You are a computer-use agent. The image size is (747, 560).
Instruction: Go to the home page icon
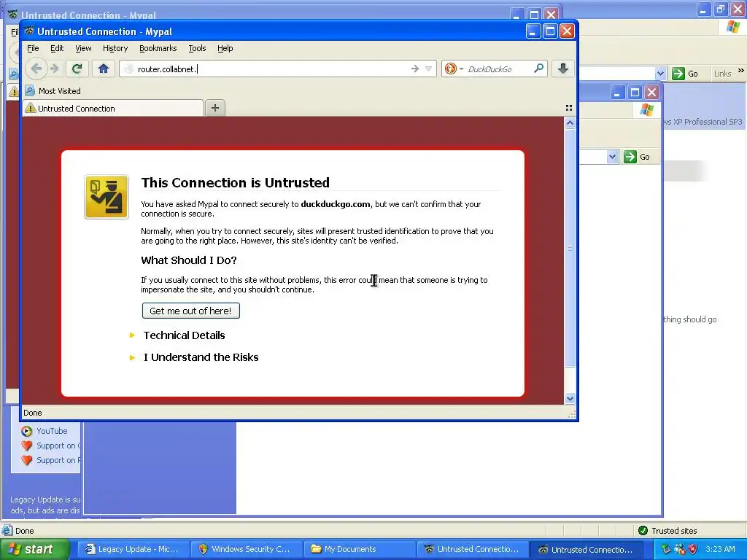tap(104, 69)
